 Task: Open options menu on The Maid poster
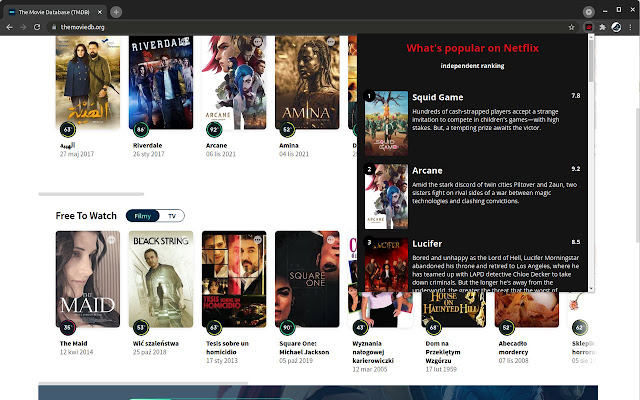(111, 240)
